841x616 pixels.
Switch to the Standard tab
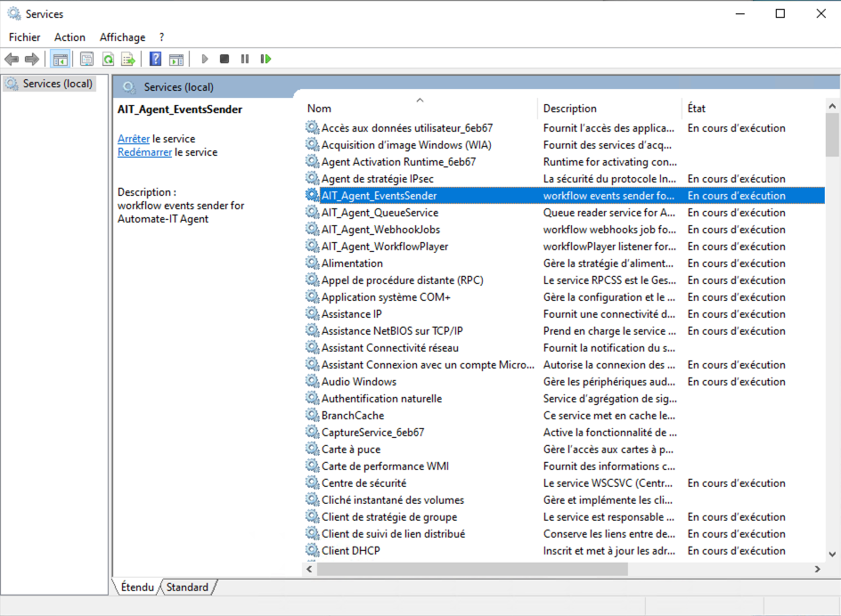coord(187,587)
